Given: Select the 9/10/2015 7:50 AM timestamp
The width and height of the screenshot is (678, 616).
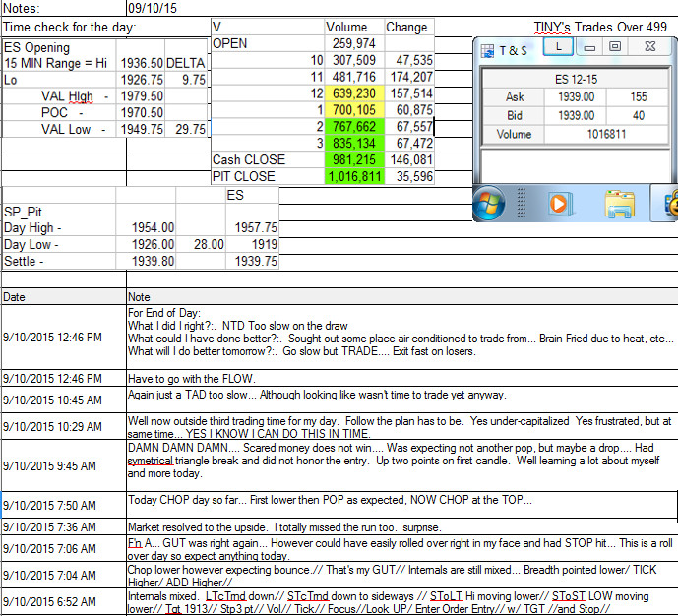Looking at the screenshot, I should (64, 505).
